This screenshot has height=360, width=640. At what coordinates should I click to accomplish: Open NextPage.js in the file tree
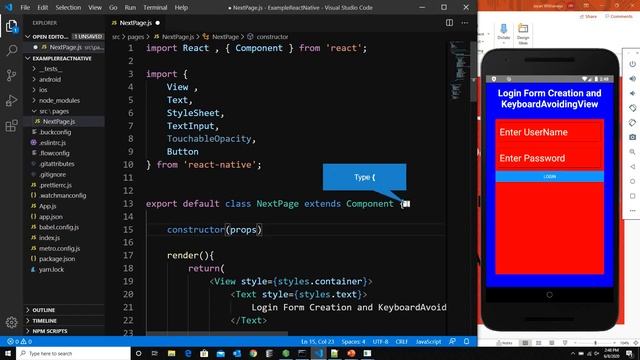pos(64,122)
